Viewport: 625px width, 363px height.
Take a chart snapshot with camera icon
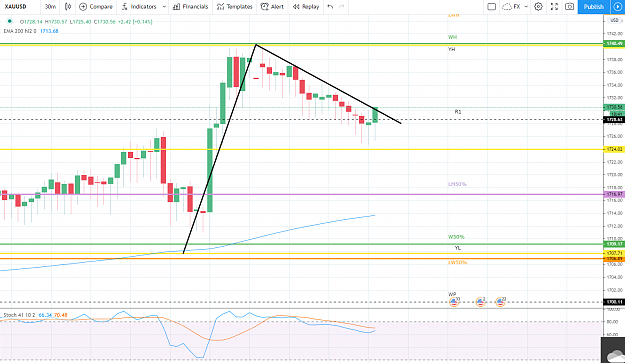570,7
